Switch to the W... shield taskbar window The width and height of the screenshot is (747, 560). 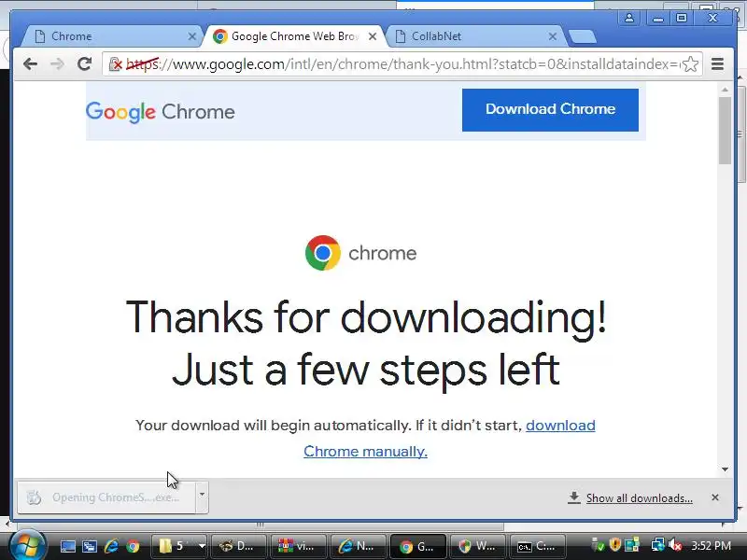coord(477,546)
